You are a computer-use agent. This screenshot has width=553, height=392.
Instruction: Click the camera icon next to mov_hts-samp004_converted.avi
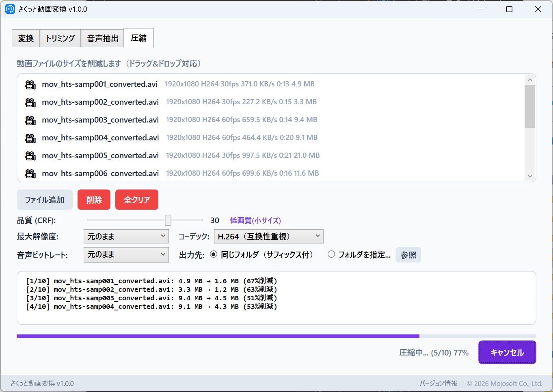pyautogui.click(x=30, y=138)
